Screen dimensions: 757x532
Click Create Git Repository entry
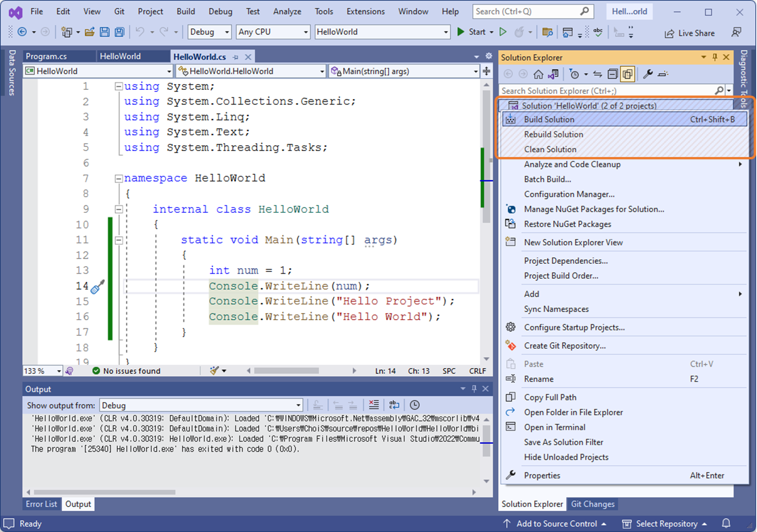point(625,346)
